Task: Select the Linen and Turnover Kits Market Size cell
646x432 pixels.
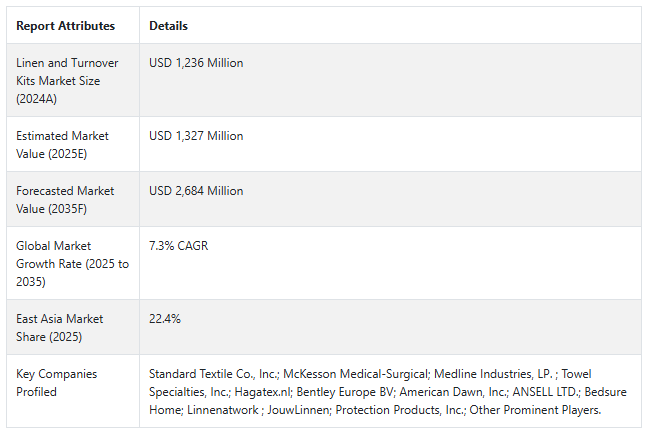Action: (x=64, y=81)
